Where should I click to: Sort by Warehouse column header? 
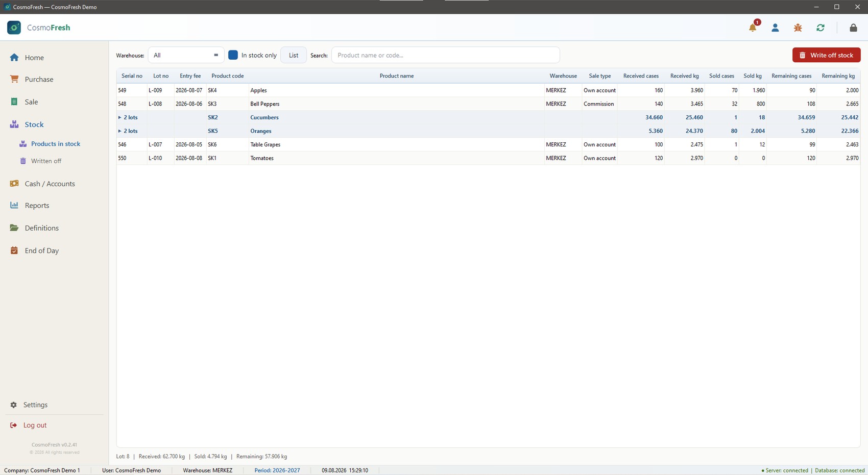(x=563, y=76)
